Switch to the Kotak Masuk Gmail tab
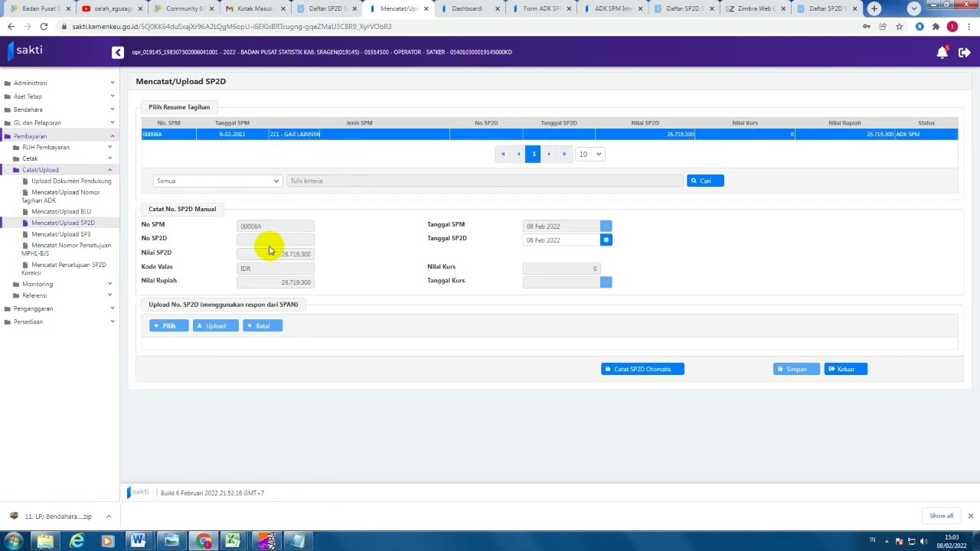Screen dimensions: 980x551 pyautogui.click(x=254, y=8)
